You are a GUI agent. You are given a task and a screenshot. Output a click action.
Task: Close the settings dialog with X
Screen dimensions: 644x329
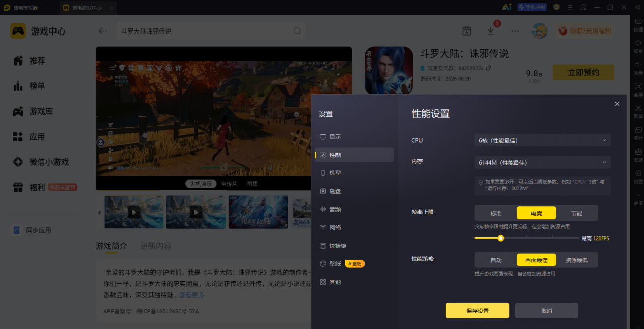[x=617, y=104]
